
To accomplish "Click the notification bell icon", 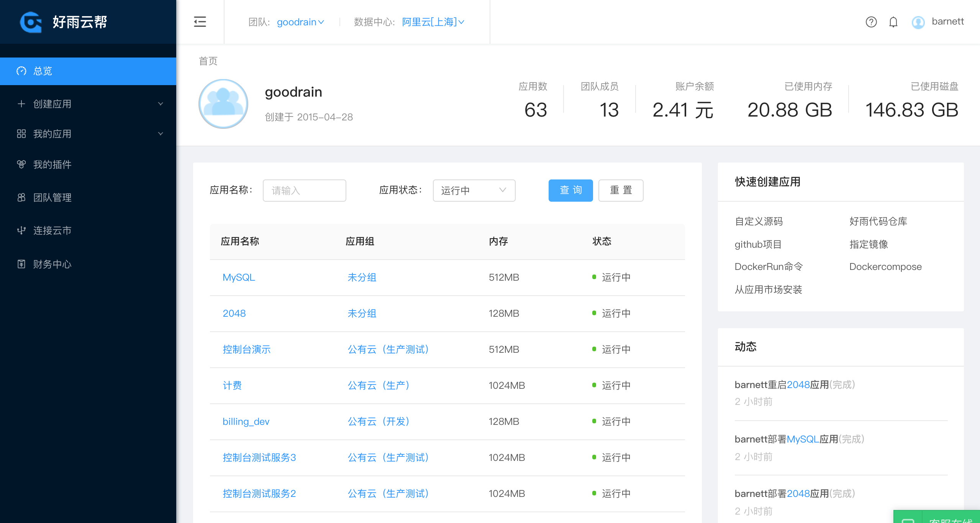I will [x=893, y=22].
